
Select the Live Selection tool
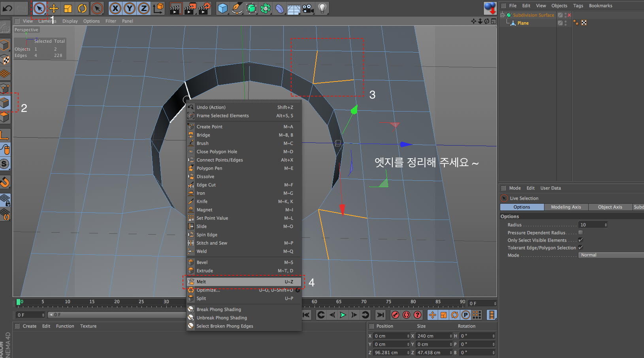point(39,8)
